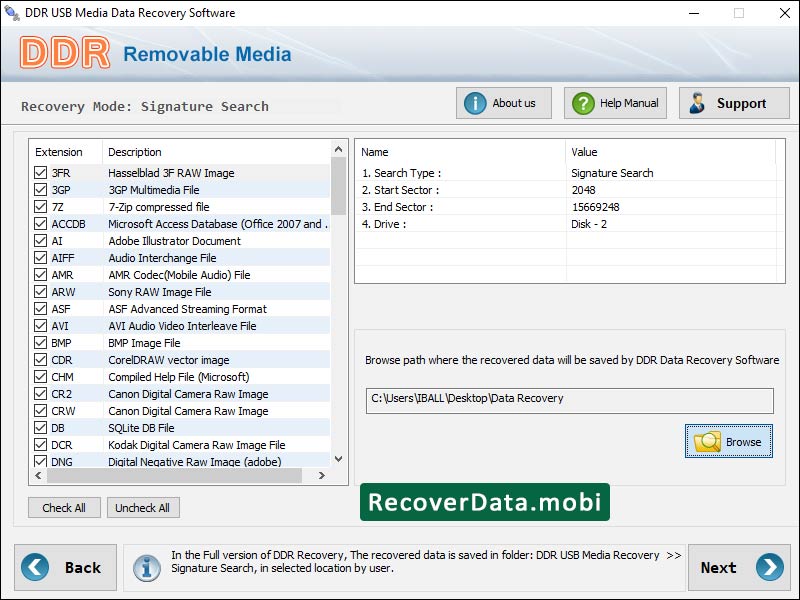Uncheck the CRW extension checkbox
This screenshot has height=600, width=800.
point(40,411)
